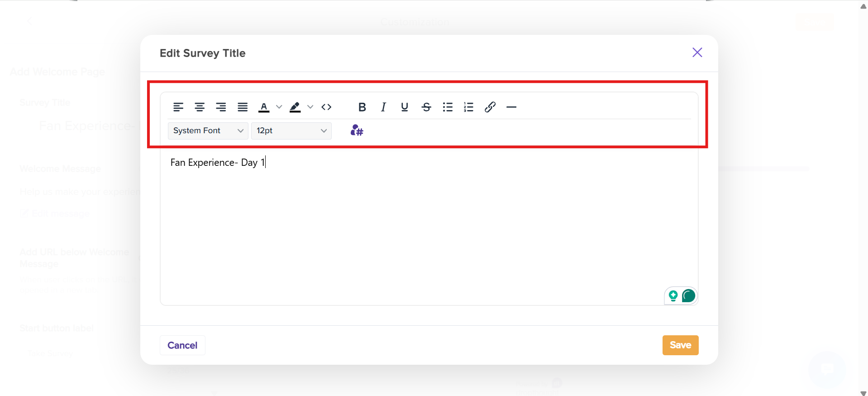Image resolution: width=868 pixels, height=396 pixels.
Task: Expand the highlight color options arrow
Action: 310,107
